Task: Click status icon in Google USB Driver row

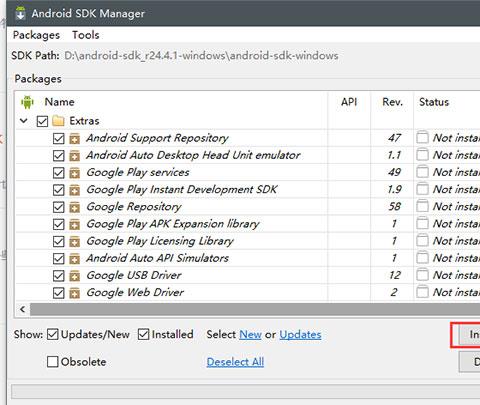Action: coord(422,275)
